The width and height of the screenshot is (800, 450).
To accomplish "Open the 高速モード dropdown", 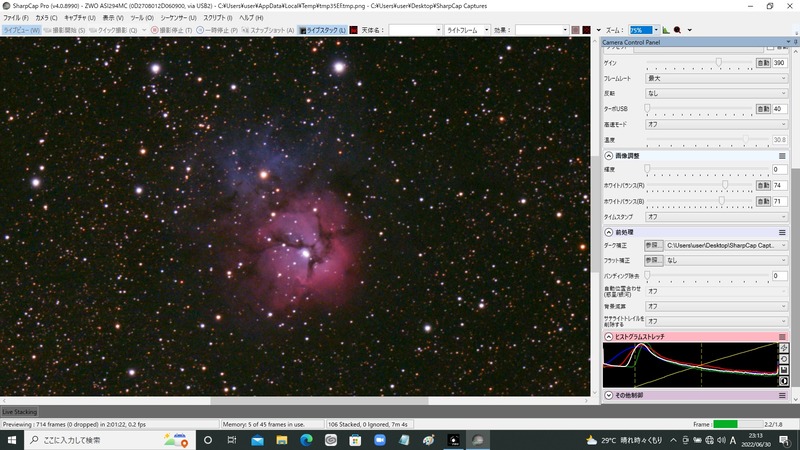I will 716,124.
